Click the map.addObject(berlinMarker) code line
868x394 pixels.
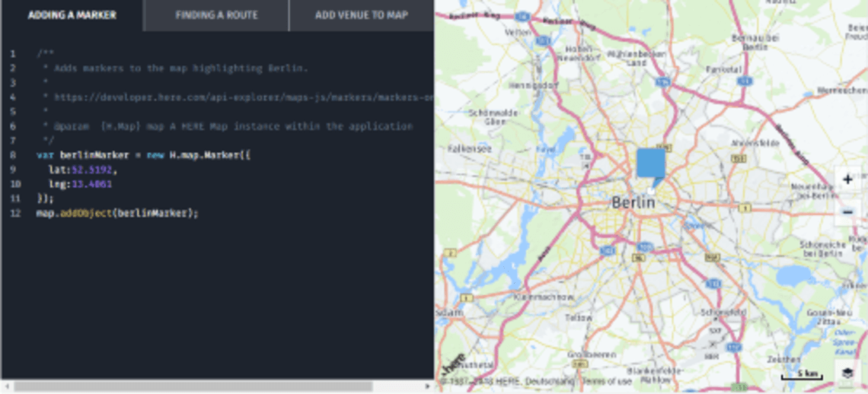[x=117, y=213]
